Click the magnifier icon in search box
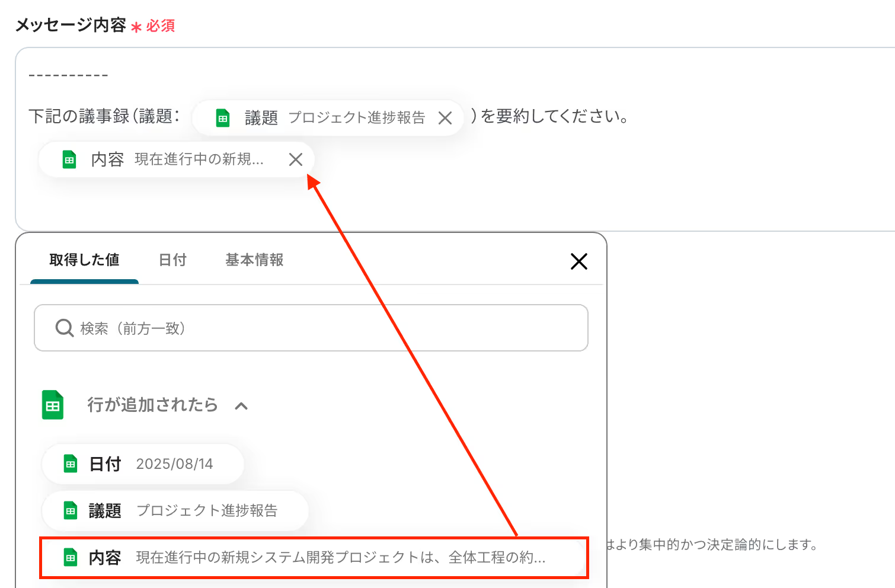 pos(64,328)
